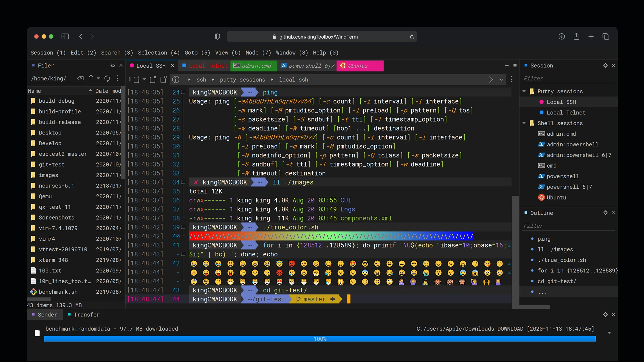Image resolution: width=644 pixels, height=362 pixels.
Task: Close the Filer panel
Action: [x=121, y=65]
